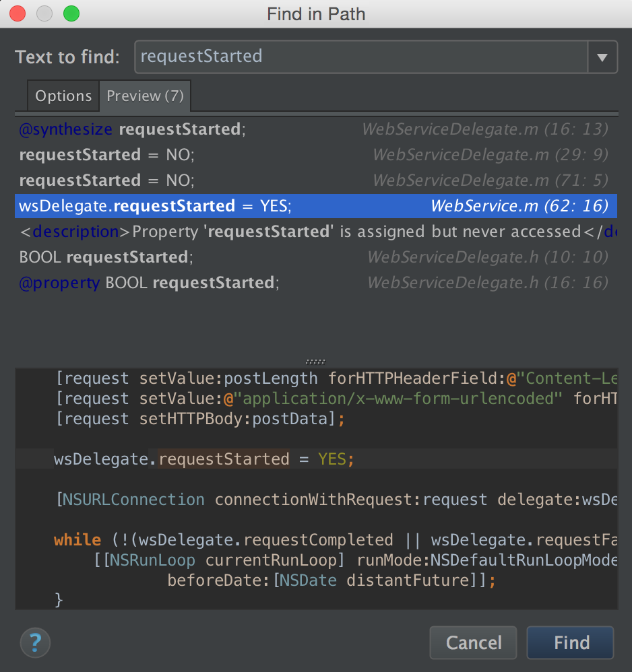Switch to the Options tab
The height and width of the screenshot is (672, 632).
(63, 96)
